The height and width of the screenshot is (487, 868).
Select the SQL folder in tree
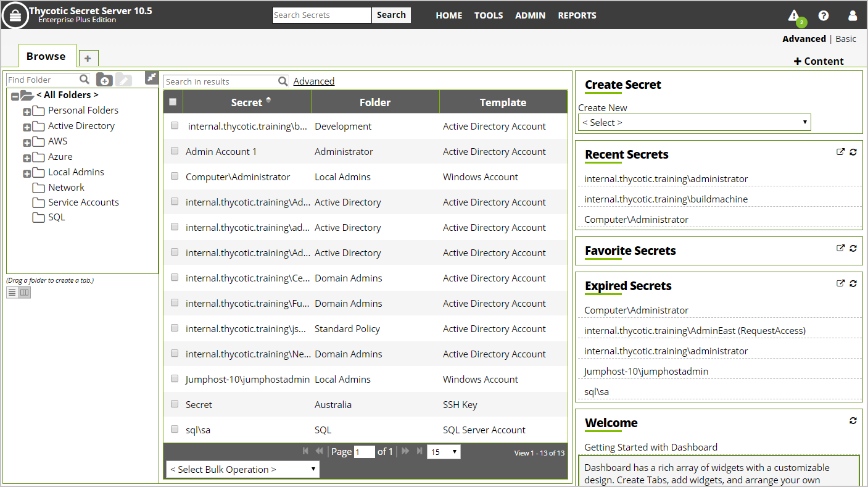[x=56, y=217]
